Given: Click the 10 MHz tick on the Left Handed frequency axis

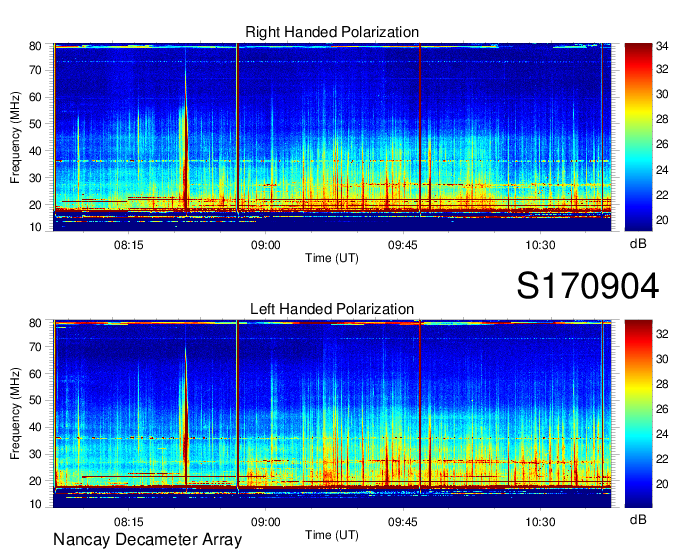Looking at the screenshot, I should (x=35, y=504).
